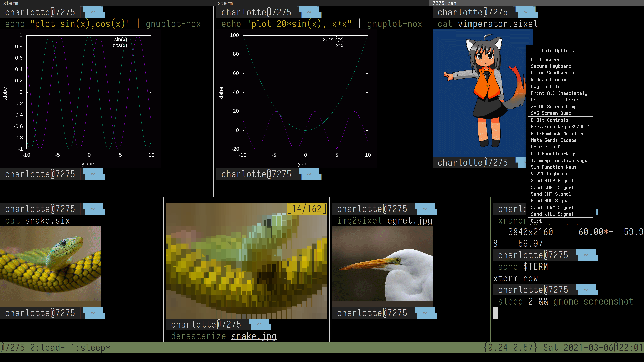Toggle Secure Keyboard menu option

click(x=551, y=66)
